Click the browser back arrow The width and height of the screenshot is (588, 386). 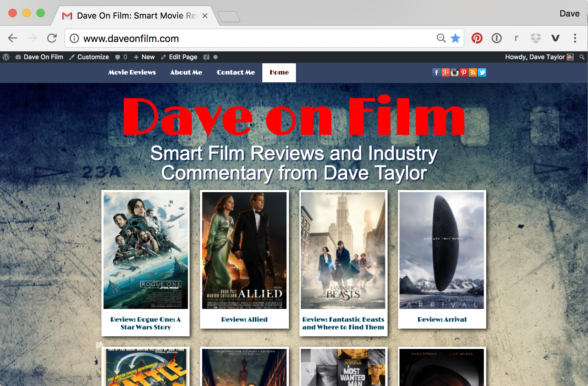pos(13,38)
